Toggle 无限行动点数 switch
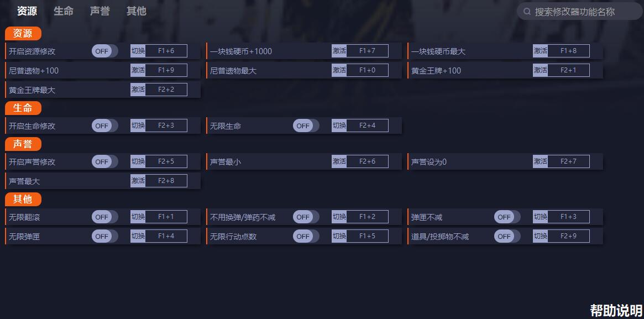The image size is (644, 319). point(306,237)
